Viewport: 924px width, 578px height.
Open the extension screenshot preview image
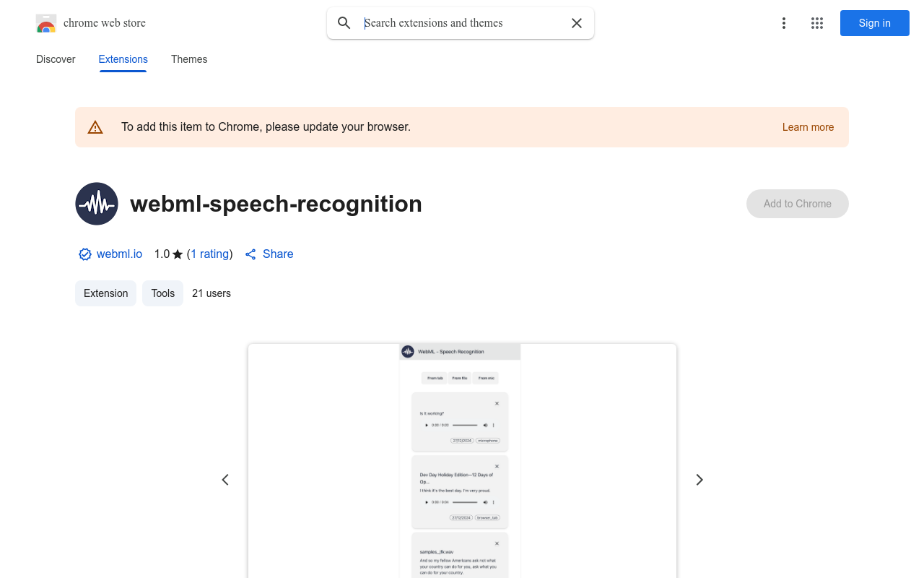[462, 461]
